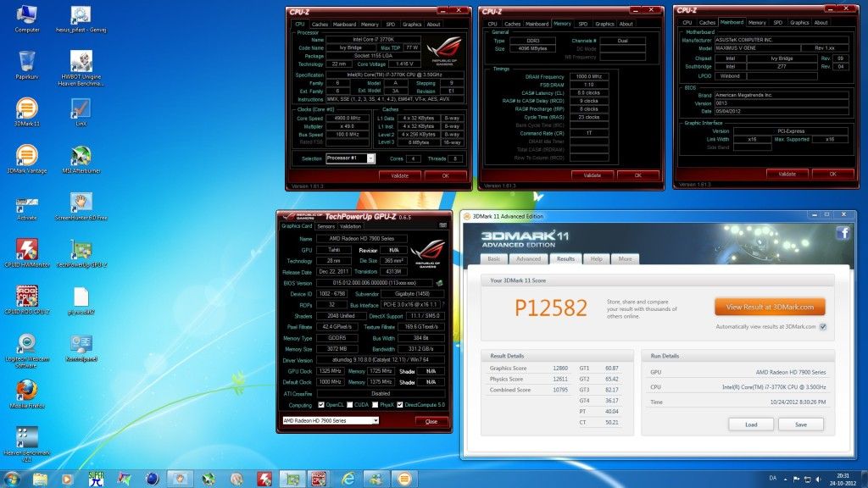Image resolution: width=868 pixels, height=488 pixels.
Task: Click the P12582 score text
Action: click(551, 308)
